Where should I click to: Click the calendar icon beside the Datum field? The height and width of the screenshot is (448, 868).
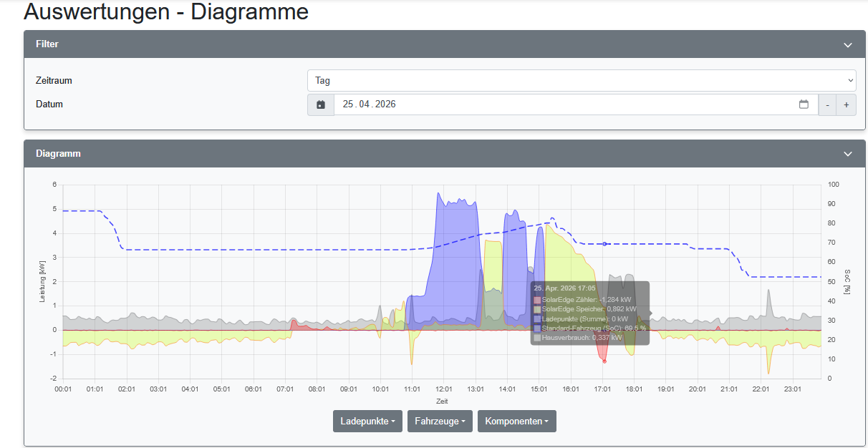pyautogui.click(x=320, y=104)
